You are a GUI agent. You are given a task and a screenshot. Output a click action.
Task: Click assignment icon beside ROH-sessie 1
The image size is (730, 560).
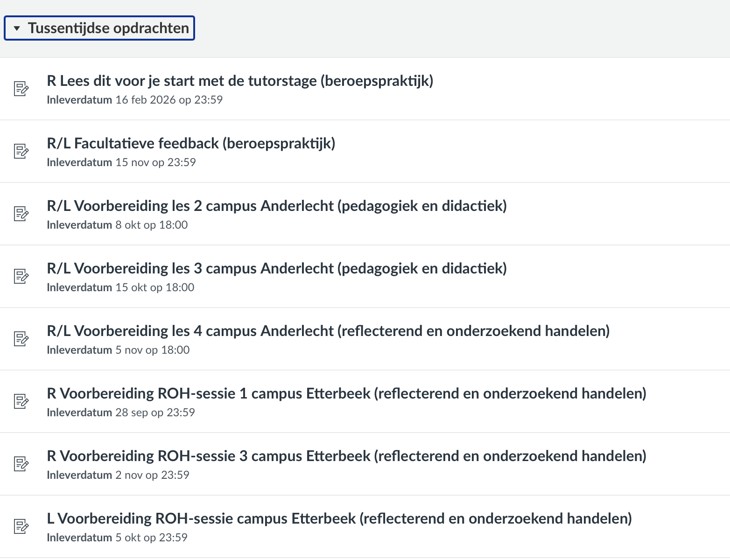21,401
